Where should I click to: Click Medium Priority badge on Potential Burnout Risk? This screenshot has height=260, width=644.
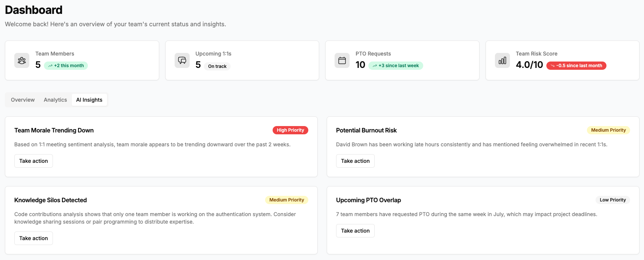click(608, 130)
